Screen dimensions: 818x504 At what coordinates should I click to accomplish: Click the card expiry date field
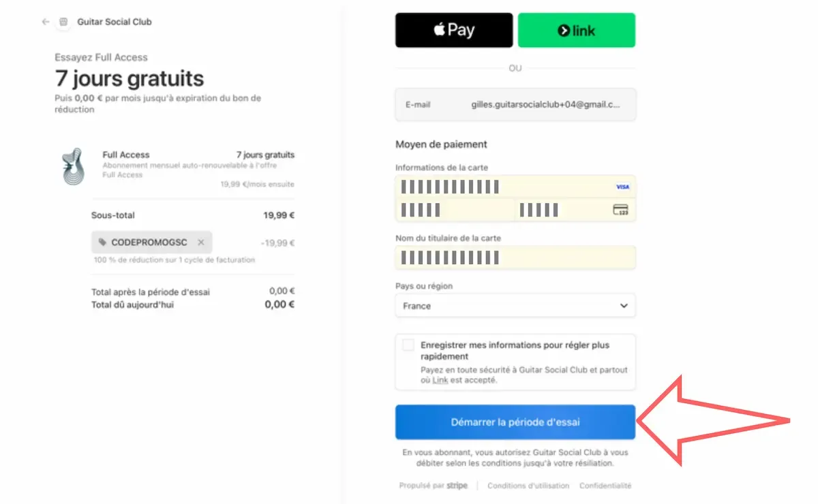(x=455, y=210)
